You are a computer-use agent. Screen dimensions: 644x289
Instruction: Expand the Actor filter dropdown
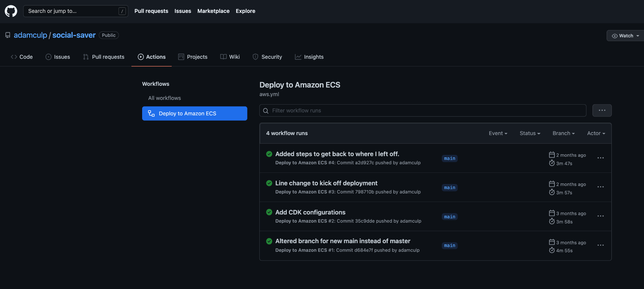pos(596,133)
